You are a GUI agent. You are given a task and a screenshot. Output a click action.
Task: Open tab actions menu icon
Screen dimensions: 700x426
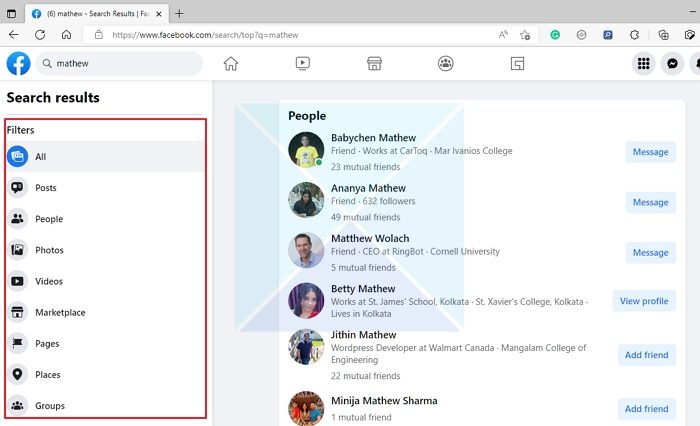[x=12, y=14]
